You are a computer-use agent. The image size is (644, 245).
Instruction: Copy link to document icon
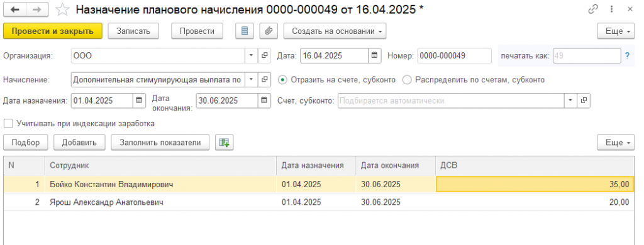(x=593, y=9)
